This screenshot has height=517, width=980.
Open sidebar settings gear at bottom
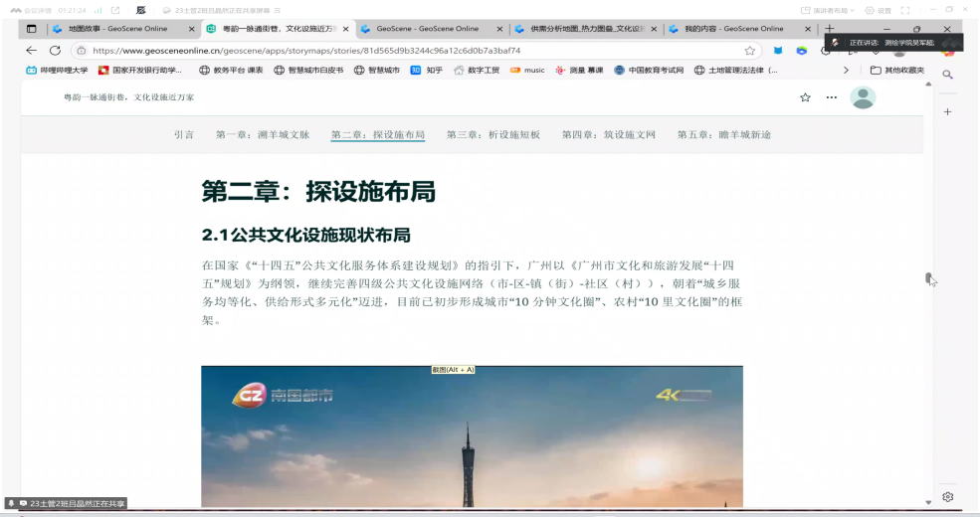(948, 497)
